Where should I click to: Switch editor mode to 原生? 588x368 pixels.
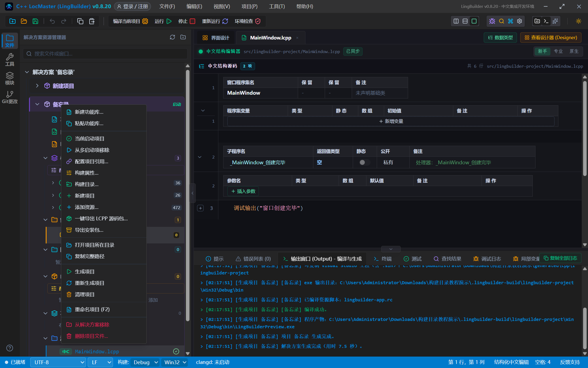click(574, 51)
